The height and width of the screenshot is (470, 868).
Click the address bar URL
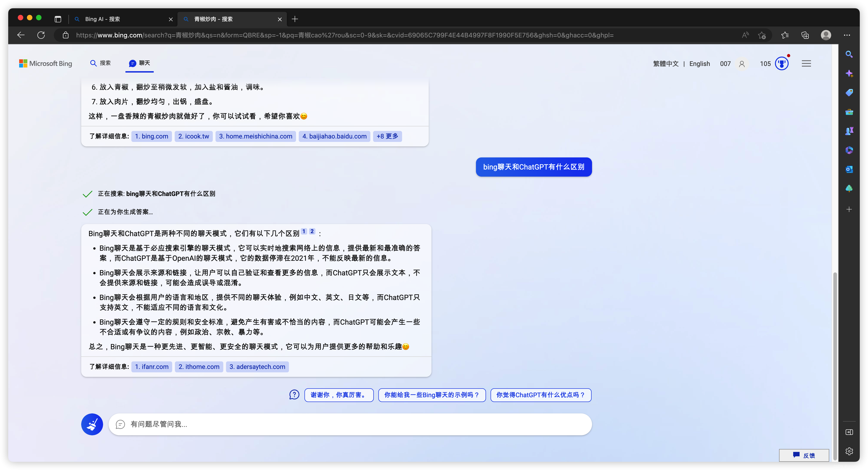pyautogui.click(x=344, y=35)
